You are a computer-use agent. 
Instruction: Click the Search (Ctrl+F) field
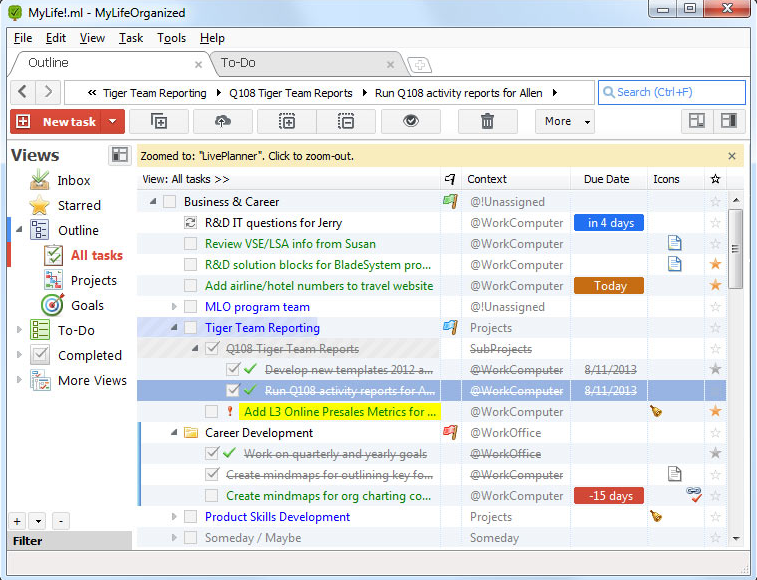(x=672, y=92)
